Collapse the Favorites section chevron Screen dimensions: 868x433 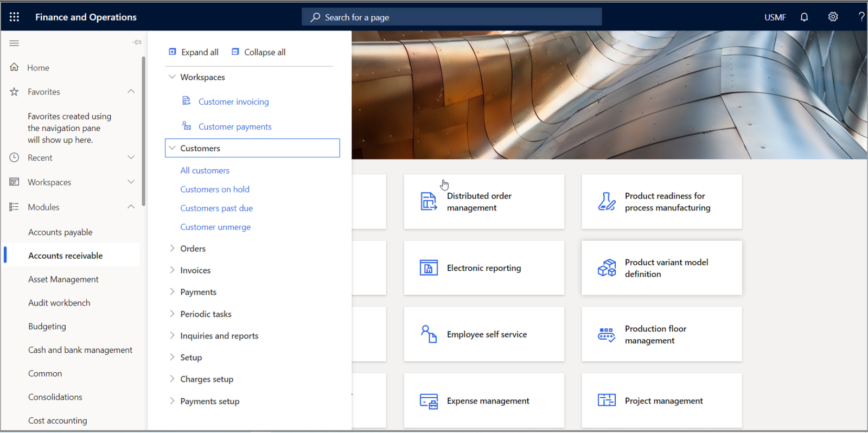point(131,91)
